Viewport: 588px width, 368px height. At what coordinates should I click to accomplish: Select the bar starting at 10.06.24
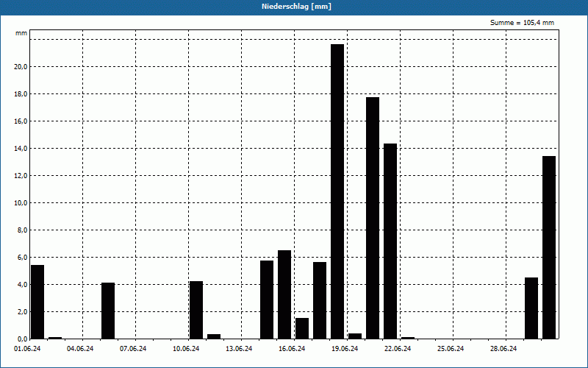tap(196, 310)
